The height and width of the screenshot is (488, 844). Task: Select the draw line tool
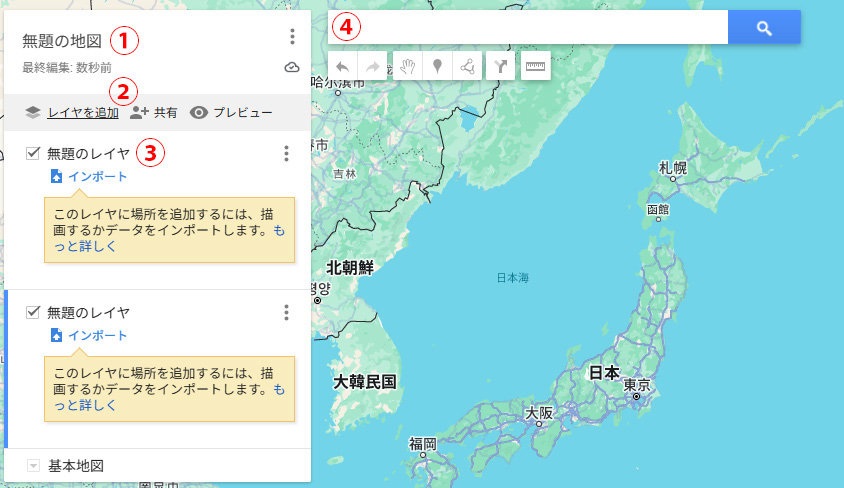[467, 67]
